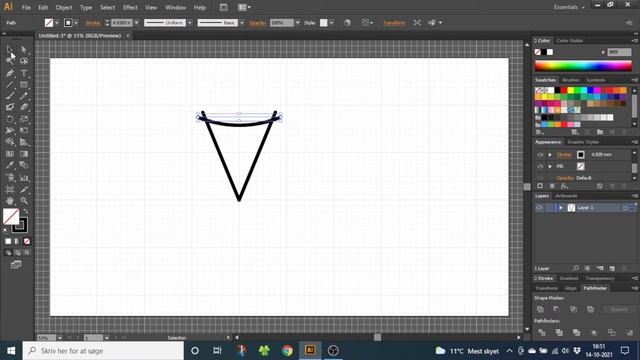Expand Fill row in Appearance panel
The width and height of the screenshot is (640, 360).
[x=550, y=167]
